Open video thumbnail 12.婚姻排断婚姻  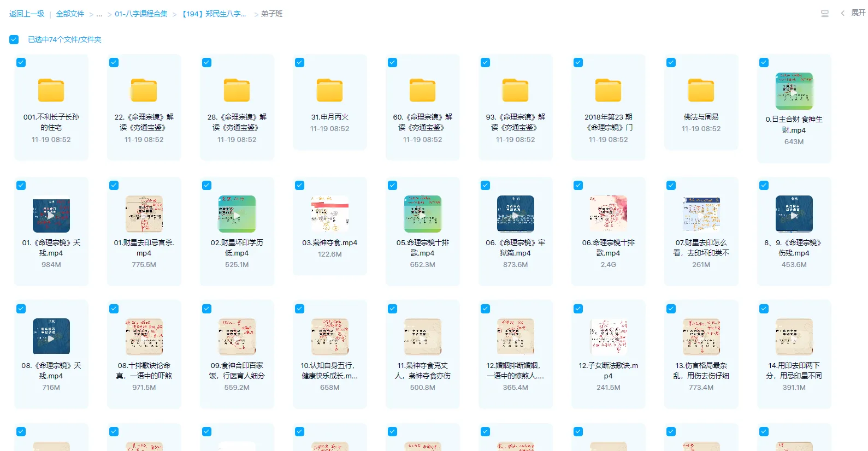516,337
